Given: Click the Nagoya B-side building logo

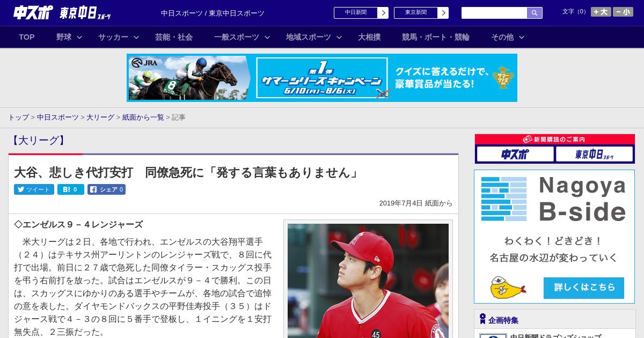Looking at the screenshot, I should click(x=504, y=199).
